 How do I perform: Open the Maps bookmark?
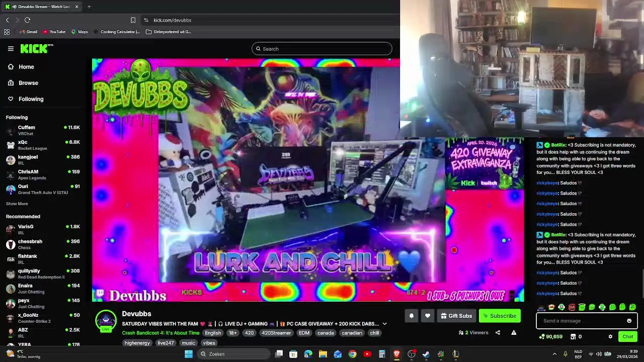tap(79, 32)
